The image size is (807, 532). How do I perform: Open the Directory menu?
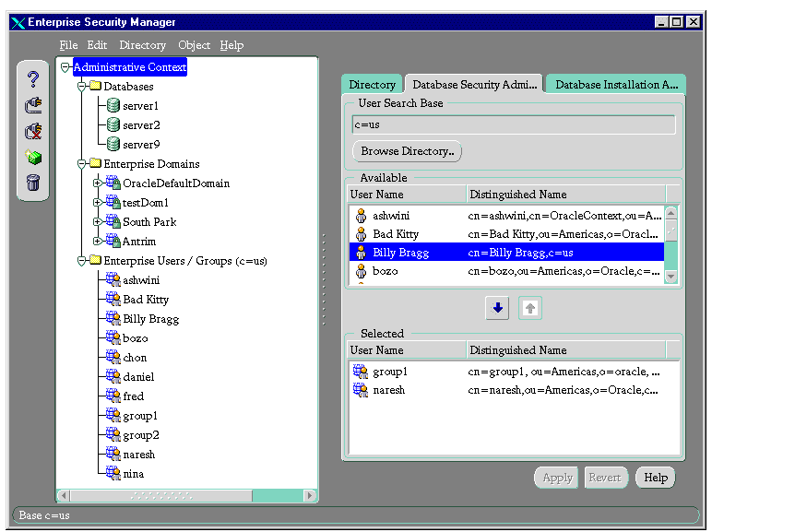[x=142, y=45]
